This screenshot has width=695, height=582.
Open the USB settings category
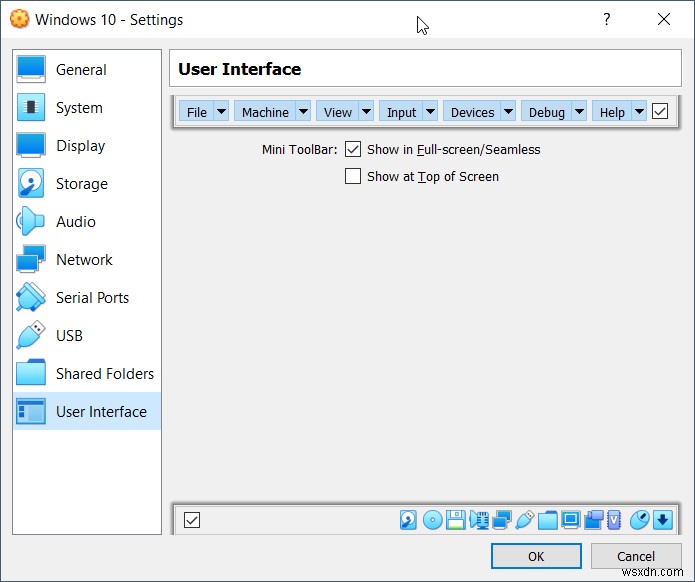87,336
